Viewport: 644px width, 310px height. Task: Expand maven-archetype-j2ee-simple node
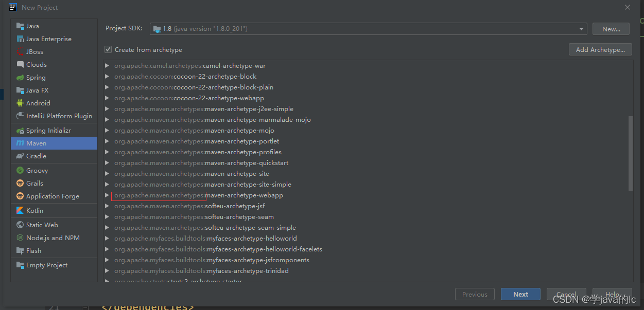107,109
